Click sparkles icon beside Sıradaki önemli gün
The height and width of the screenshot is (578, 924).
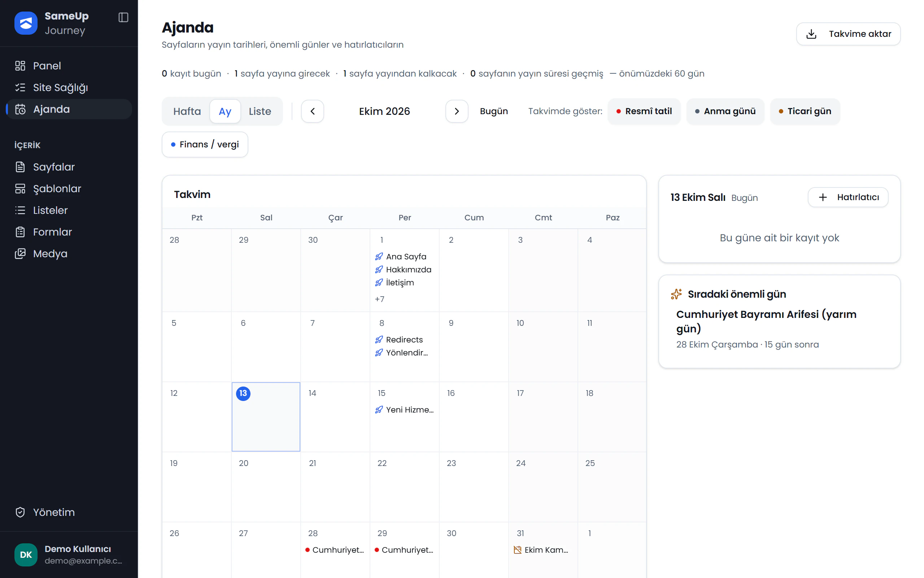tap(676, 294)
